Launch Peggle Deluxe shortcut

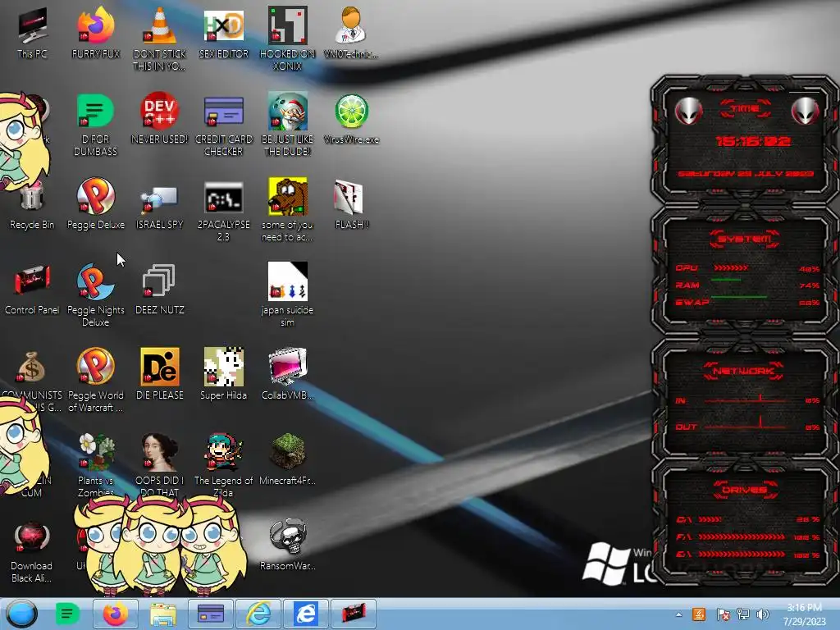pos(95,203)
